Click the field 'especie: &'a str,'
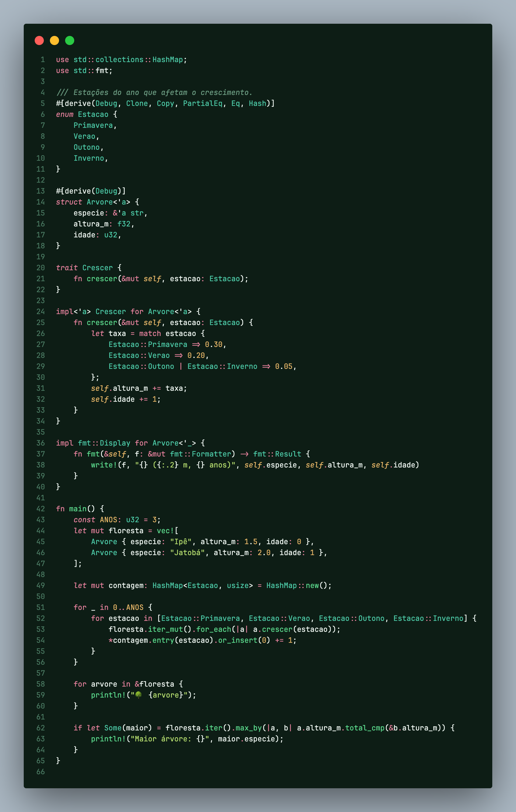516x812 pixels. pos(110,213)
